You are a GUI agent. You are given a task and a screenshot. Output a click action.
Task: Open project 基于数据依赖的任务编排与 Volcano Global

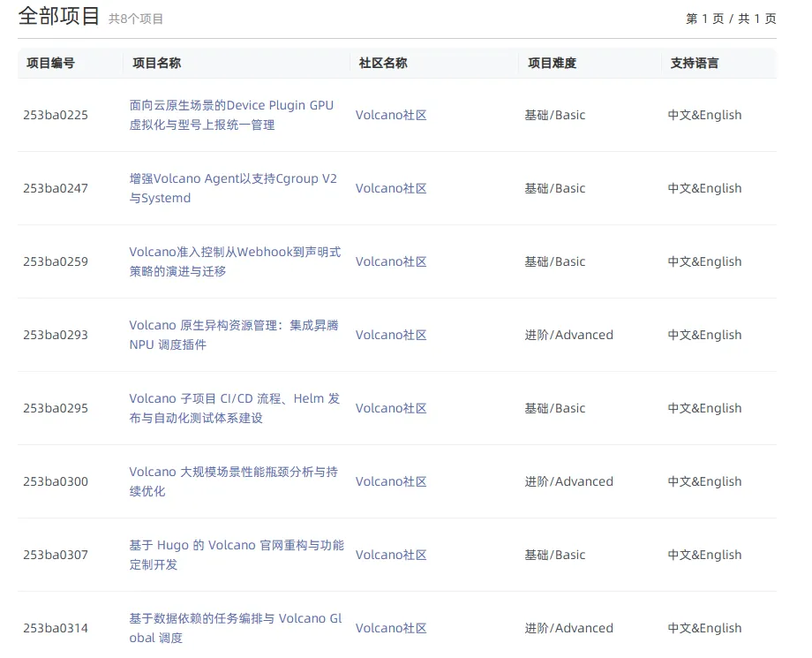pyautogui.click(x=236, y=628)
